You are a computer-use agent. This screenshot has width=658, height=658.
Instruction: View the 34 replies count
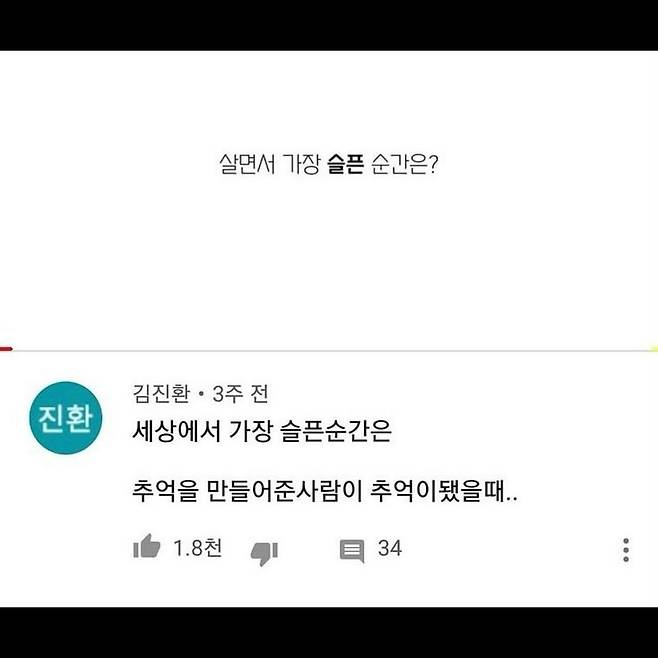389,548
